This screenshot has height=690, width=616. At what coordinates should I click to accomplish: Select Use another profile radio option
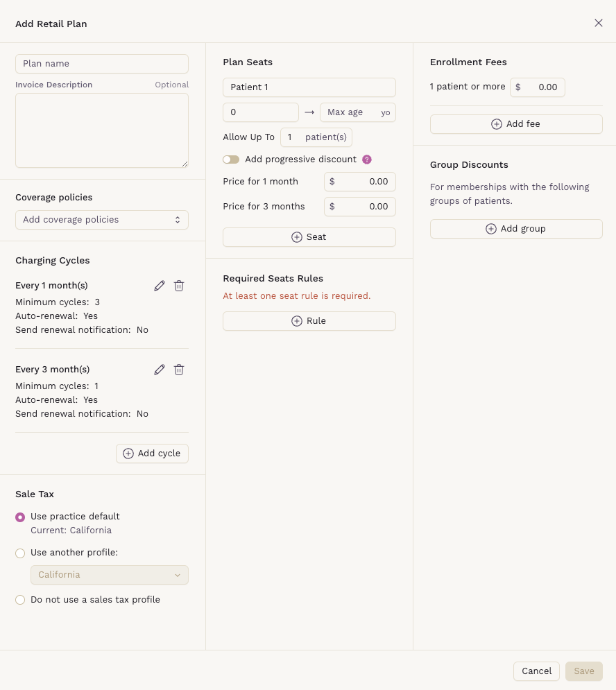tap(20, 553)
